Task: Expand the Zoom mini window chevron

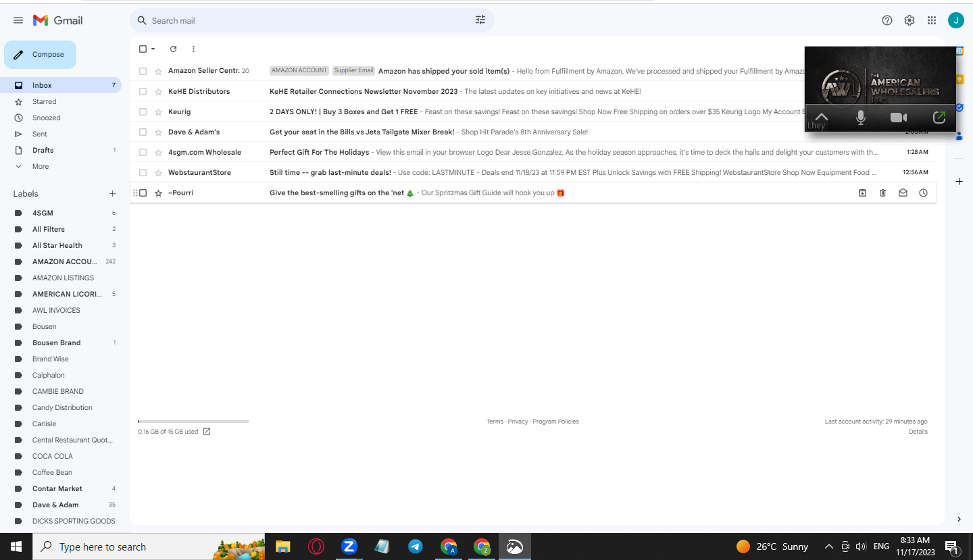Action: [821, 116]
